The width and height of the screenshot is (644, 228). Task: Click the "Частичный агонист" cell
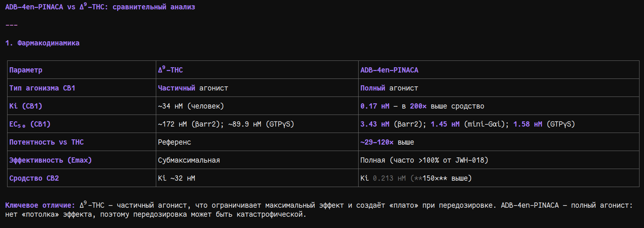pyautogui.click(x=193, y=88)
